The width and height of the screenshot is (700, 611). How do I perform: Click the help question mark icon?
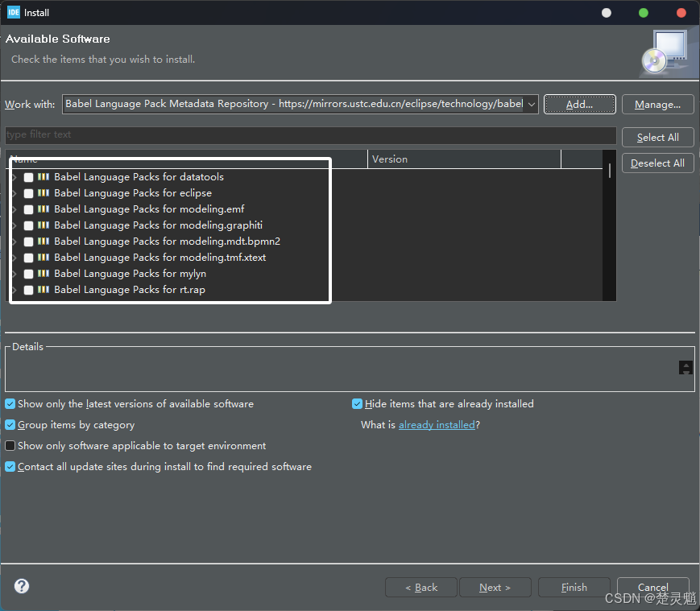[22, 586]
